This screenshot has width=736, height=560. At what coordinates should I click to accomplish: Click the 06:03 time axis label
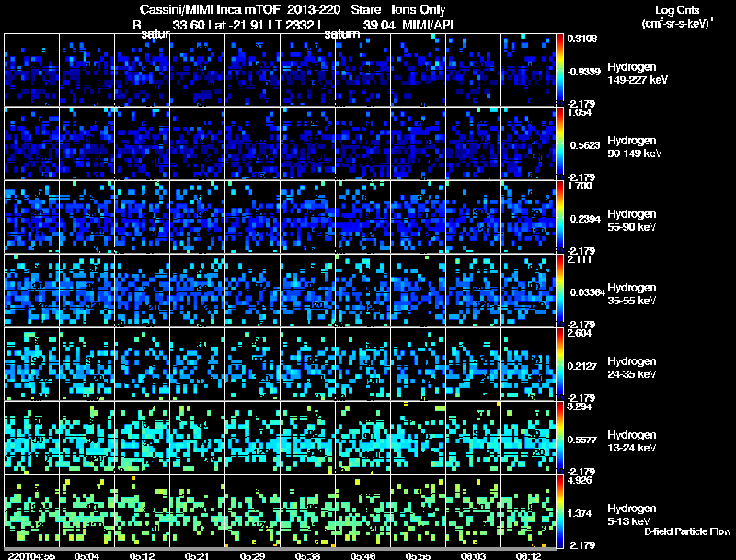tap(473, 556)
